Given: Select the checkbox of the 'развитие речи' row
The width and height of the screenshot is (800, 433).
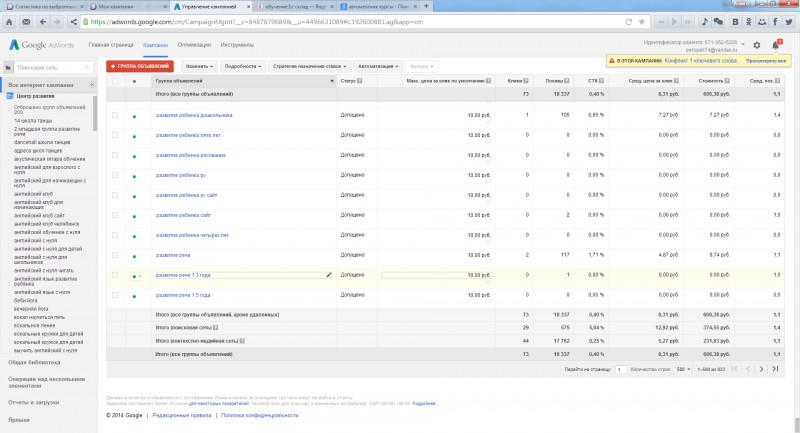Looking at the screenshot, I should (x=115, y=255).
